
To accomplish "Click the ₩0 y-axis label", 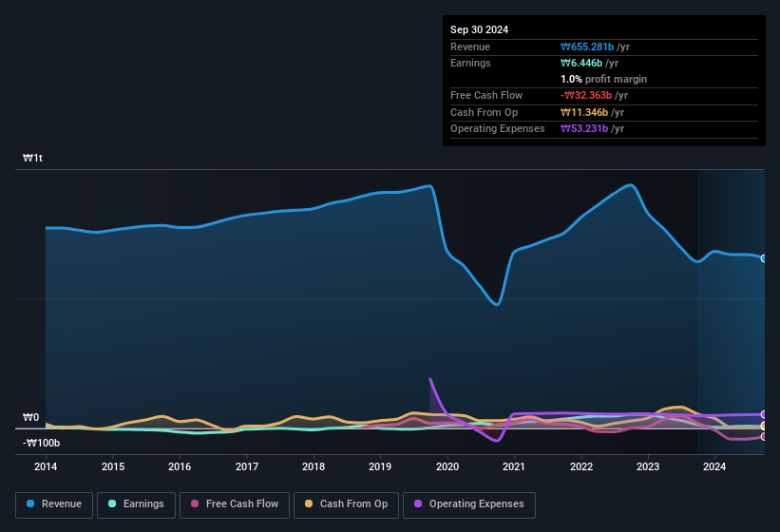I will [x=30, y=418].
